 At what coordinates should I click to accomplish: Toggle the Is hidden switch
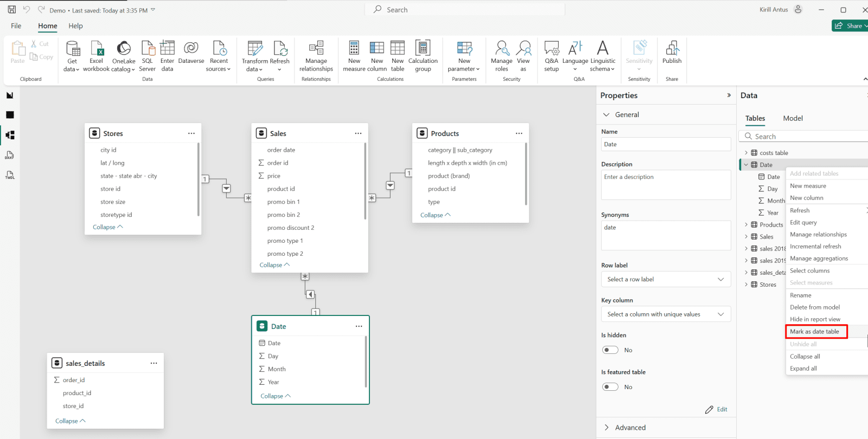point(610,350)
